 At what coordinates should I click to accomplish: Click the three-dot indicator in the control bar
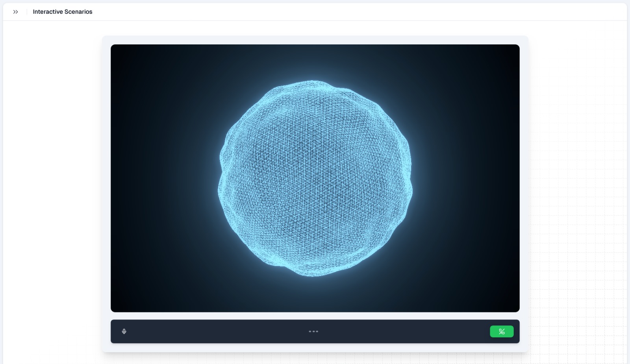313,331
